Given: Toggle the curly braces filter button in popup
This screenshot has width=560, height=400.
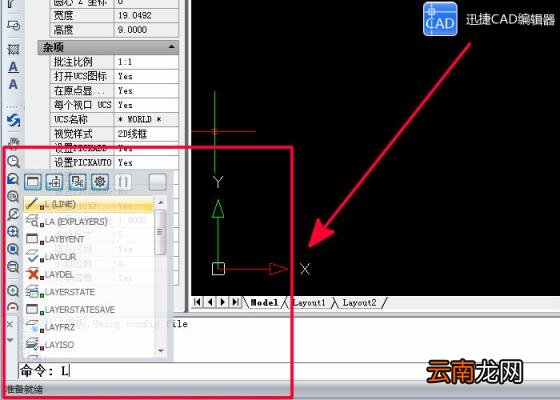Looking at the screenshot, I should pos(123,182).
